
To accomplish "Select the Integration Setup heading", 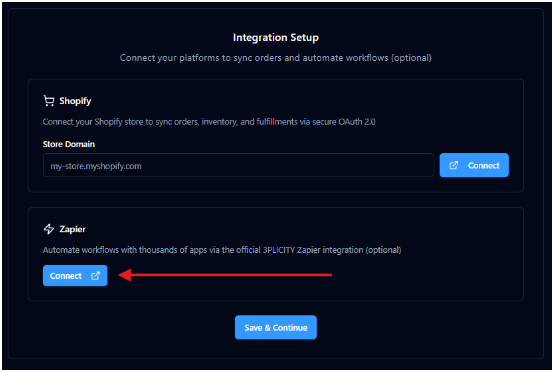I will tap(276, 37).
